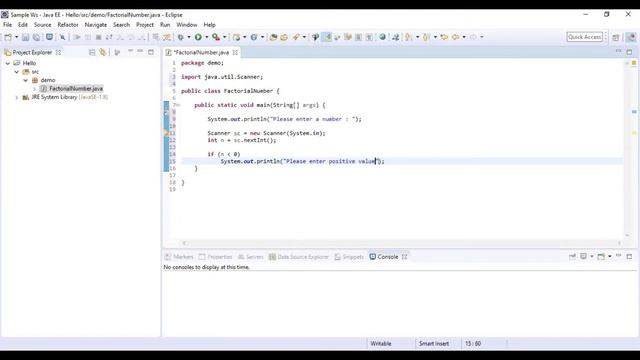The width and height of the screenshot is (640, 360).
Task: Save the file with the Save icon
Action: [25, 37]
